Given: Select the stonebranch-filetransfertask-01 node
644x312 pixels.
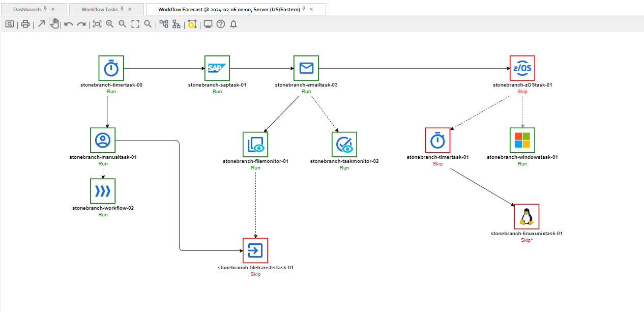Looking at the screenshot, I should pos(255,250).
